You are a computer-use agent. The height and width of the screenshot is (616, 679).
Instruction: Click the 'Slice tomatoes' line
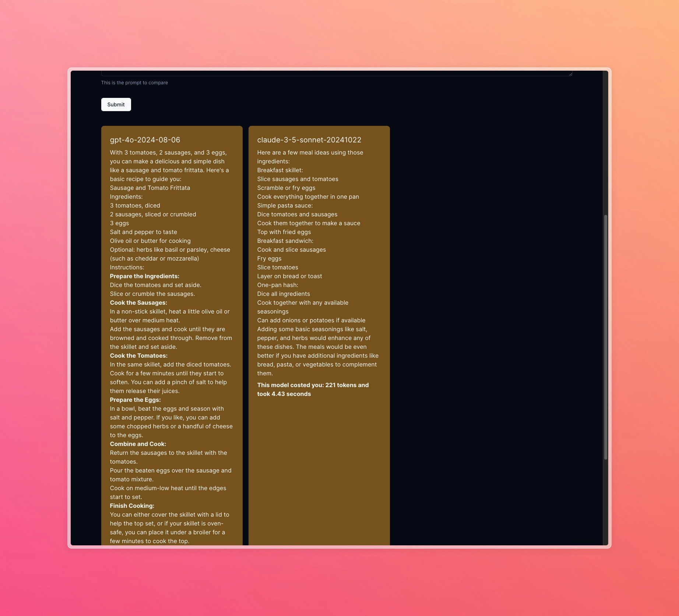(x=278, y=267)
